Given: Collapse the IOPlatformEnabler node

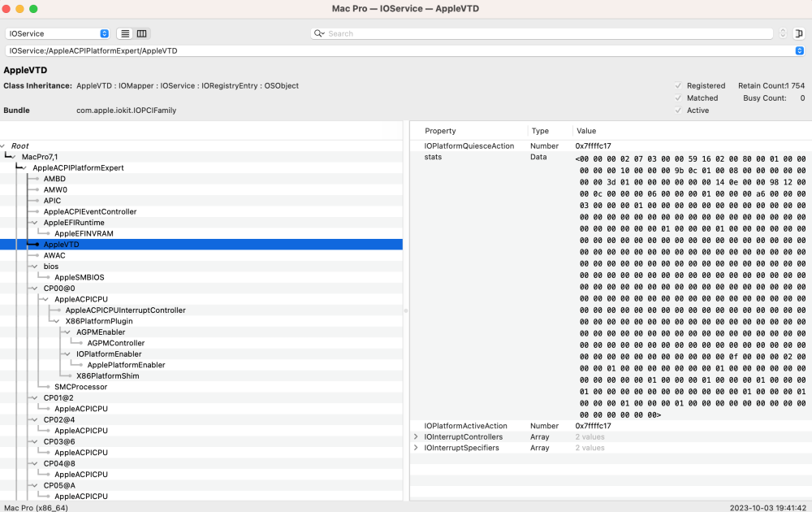Looking at the screenshot, I should pos(68,354).
